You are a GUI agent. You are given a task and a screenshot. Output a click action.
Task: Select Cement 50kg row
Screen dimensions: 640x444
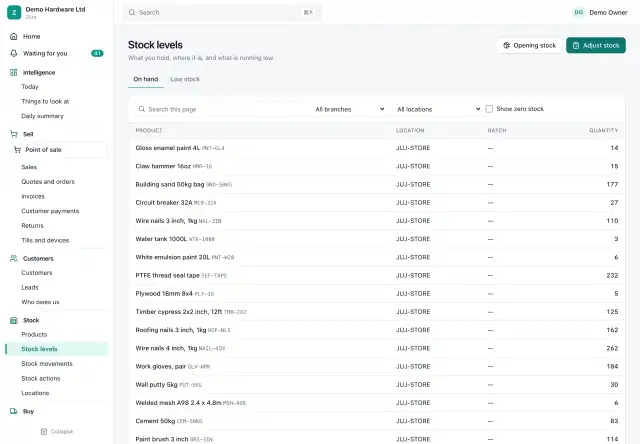pyautogui.click(x=376, y=421)
